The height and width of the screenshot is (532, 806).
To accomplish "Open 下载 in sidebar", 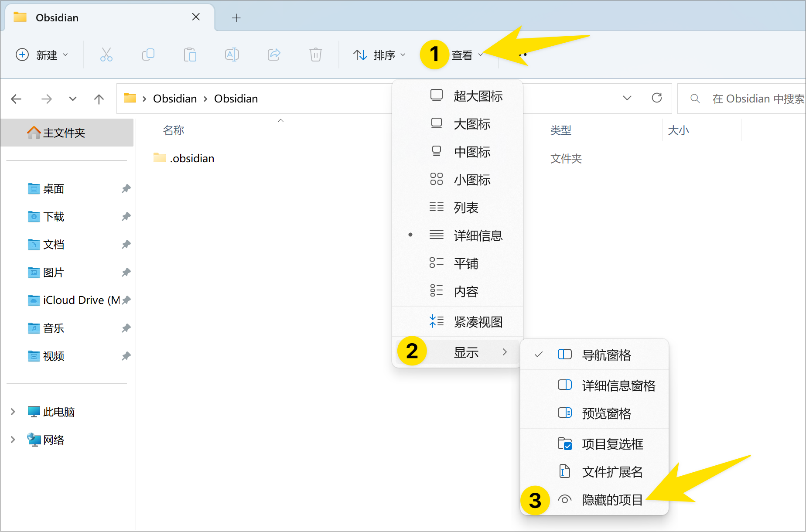I will 53,217.
